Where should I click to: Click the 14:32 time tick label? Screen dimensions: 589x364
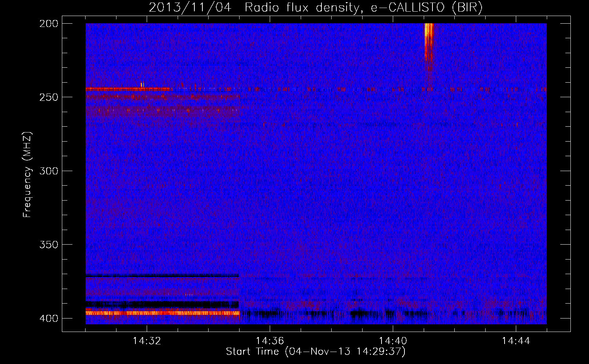(147, 341)
